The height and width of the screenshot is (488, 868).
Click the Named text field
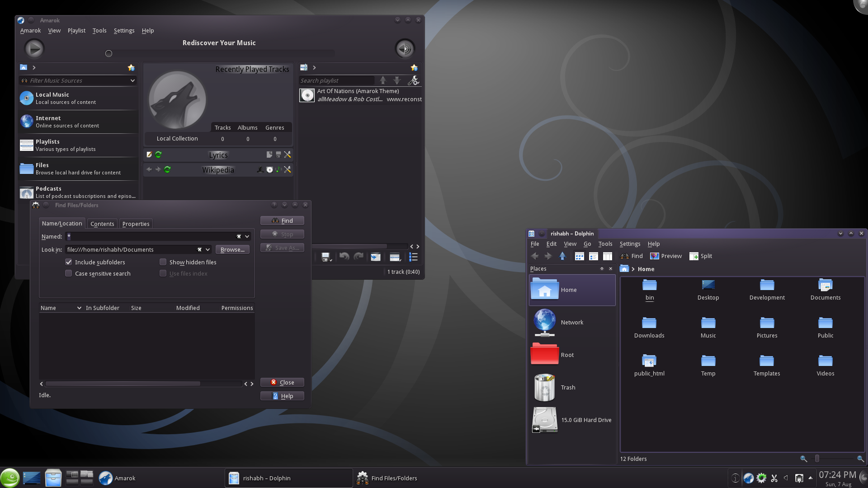[150, 237]
